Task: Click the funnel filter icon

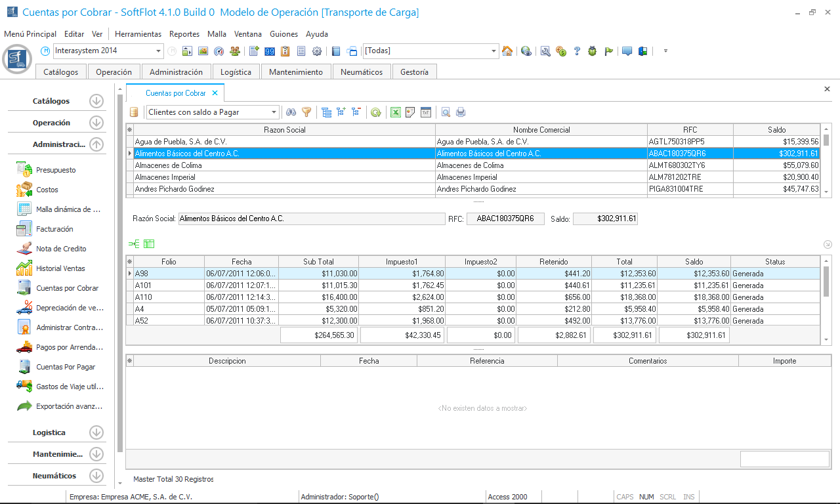Action: [x=306, y=112]
